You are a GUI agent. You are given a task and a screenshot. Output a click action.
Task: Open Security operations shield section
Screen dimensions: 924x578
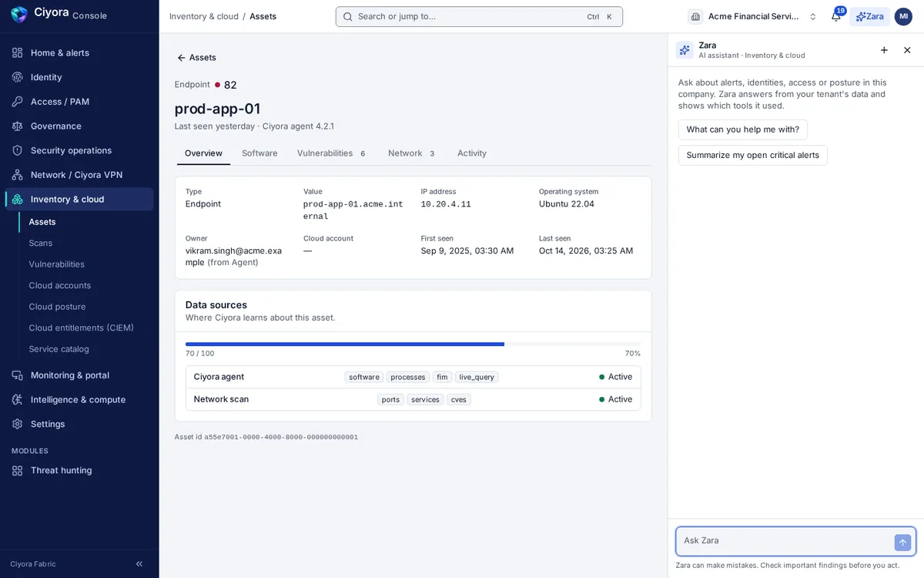tap(79, 150)
